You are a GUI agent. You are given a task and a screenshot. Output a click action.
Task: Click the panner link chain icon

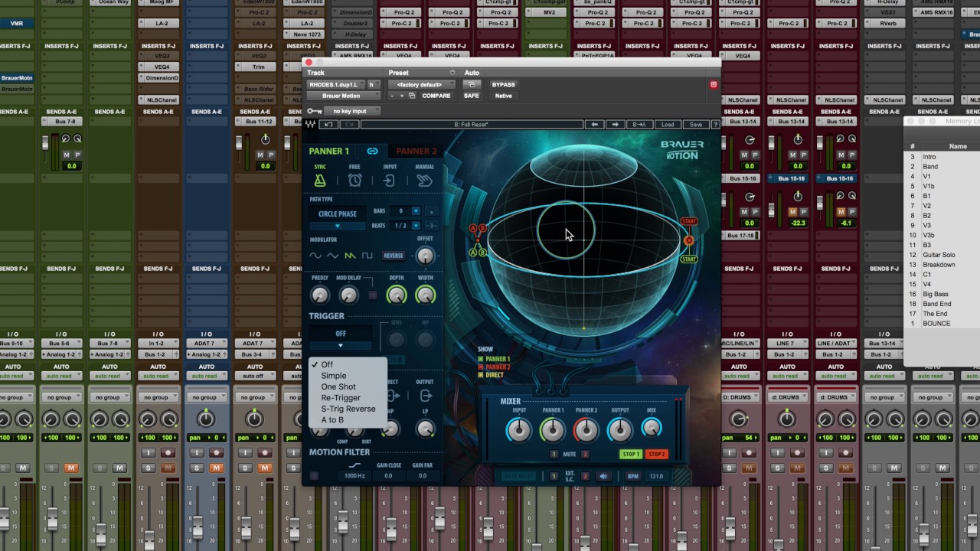(372, 152)
